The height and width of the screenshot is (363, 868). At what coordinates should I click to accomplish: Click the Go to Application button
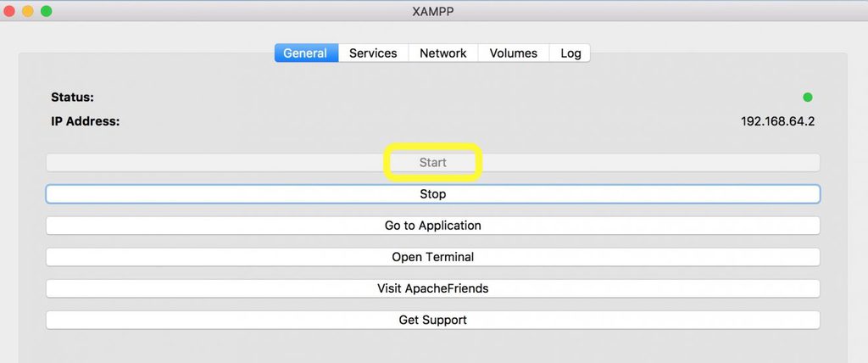pyautogui.click(x=432, y=226)
